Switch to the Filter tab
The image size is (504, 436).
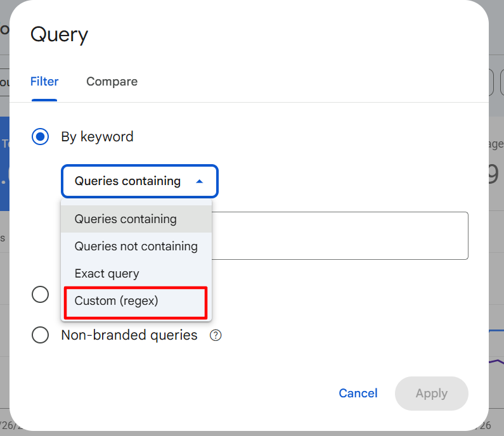click(44, 82)
